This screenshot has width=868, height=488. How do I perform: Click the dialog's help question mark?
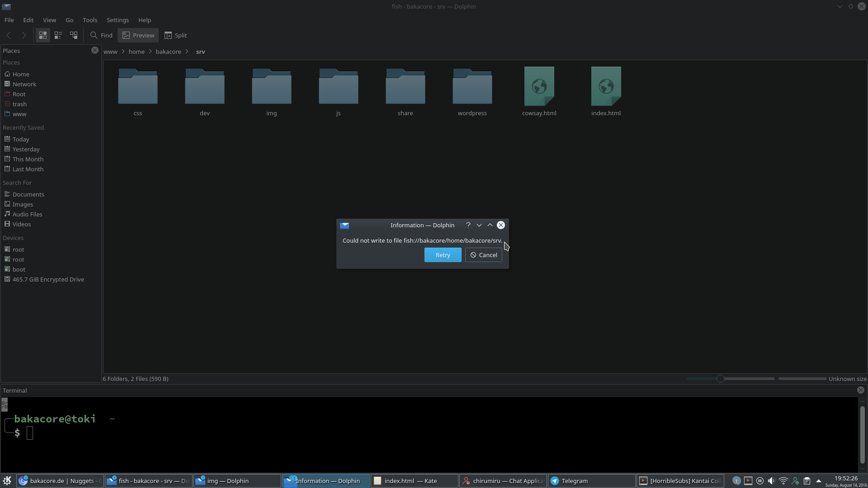tap(468, 225)
